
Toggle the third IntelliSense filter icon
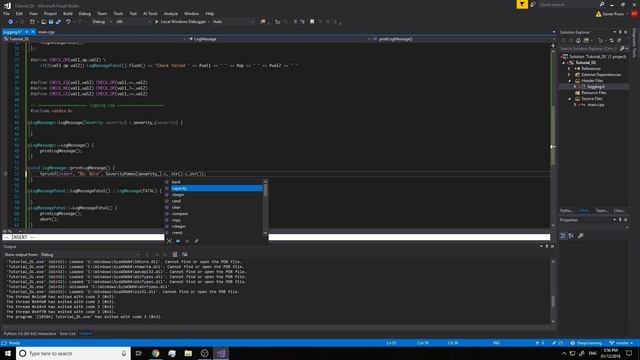[x=187, y=241]
